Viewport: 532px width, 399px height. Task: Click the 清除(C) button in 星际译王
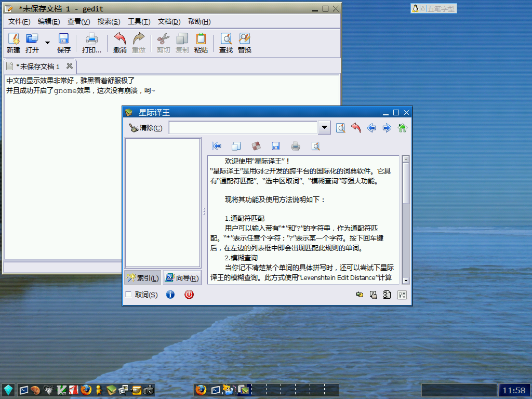pos(145,128)
